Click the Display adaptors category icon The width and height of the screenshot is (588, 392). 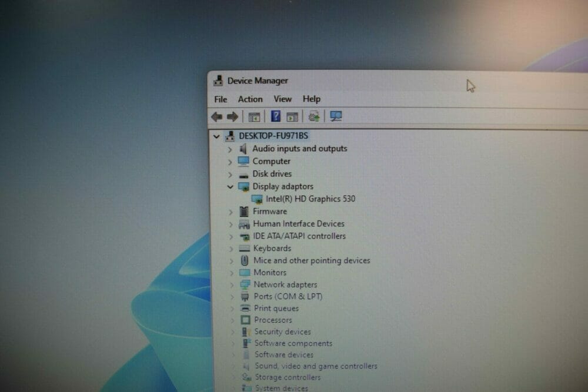click(x=244, y=187)
